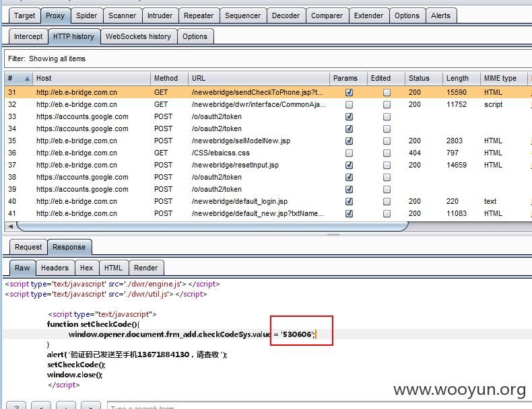Open the Target tab
The height and width of the screenshot is (409, 532).
(x=24, y=15)
